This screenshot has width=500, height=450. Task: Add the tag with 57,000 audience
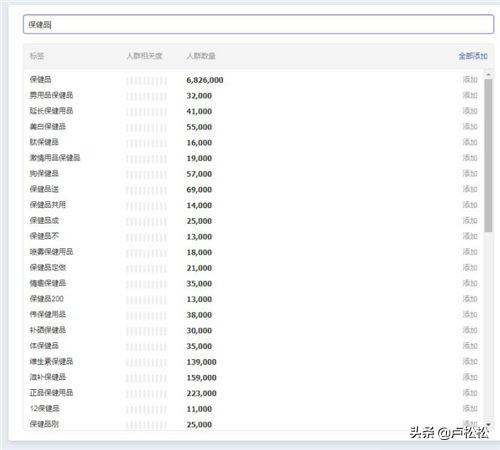tap(470, 173)
